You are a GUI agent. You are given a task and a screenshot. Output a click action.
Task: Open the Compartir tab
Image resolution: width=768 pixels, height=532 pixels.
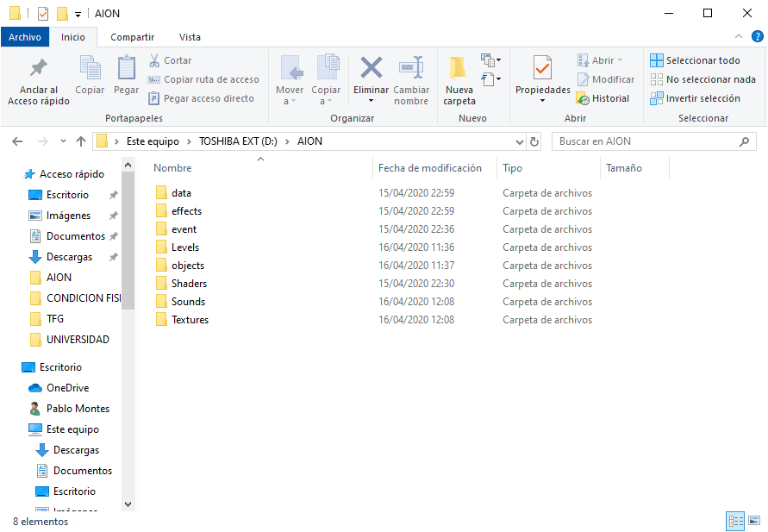[x=132, y=37]
